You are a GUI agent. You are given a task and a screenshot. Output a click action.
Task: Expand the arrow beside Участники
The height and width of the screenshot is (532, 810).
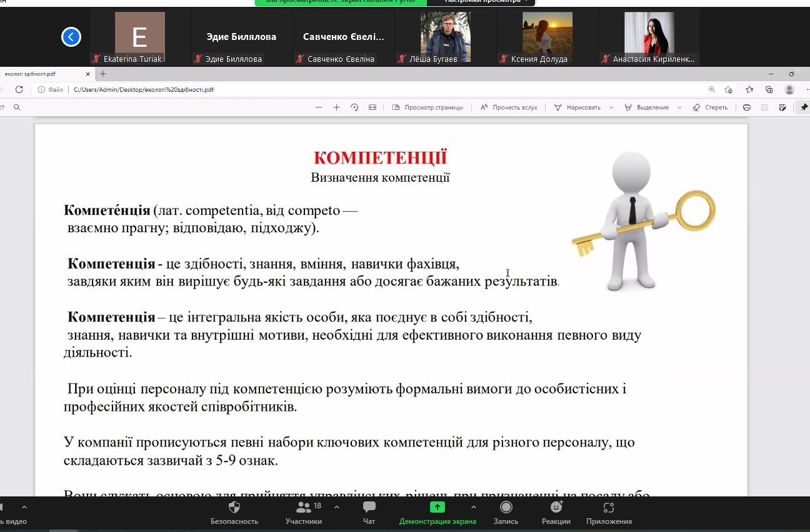point(337,507)
